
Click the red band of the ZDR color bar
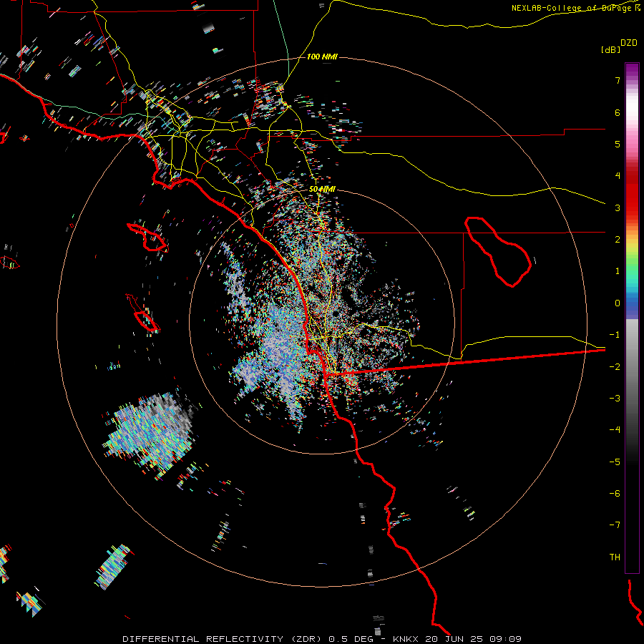coord(632,193)
